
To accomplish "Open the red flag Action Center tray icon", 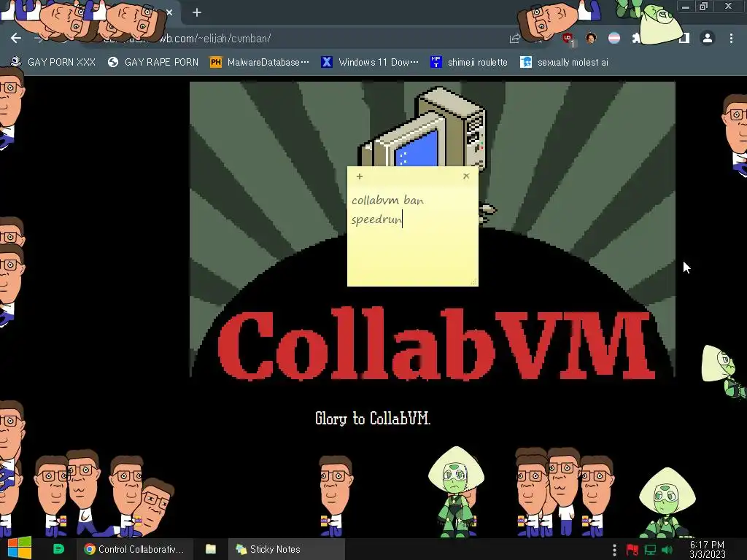I will (632, 550).
